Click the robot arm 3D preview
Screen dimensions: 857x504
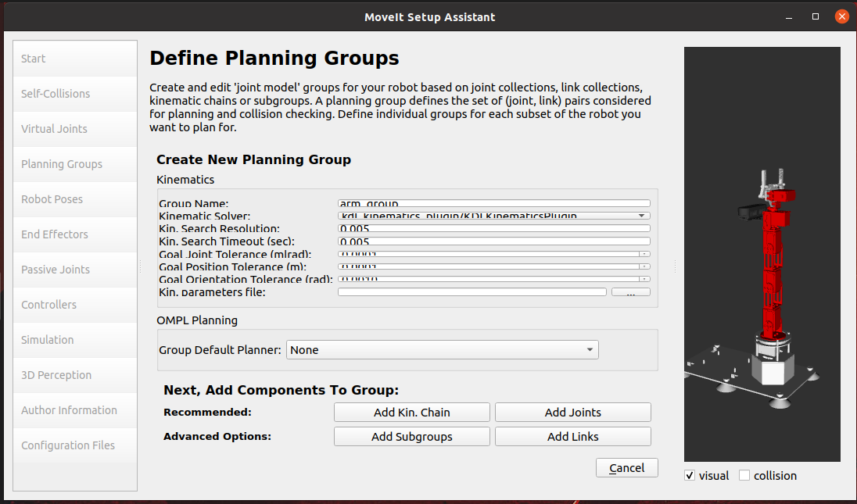click(762, 254)
